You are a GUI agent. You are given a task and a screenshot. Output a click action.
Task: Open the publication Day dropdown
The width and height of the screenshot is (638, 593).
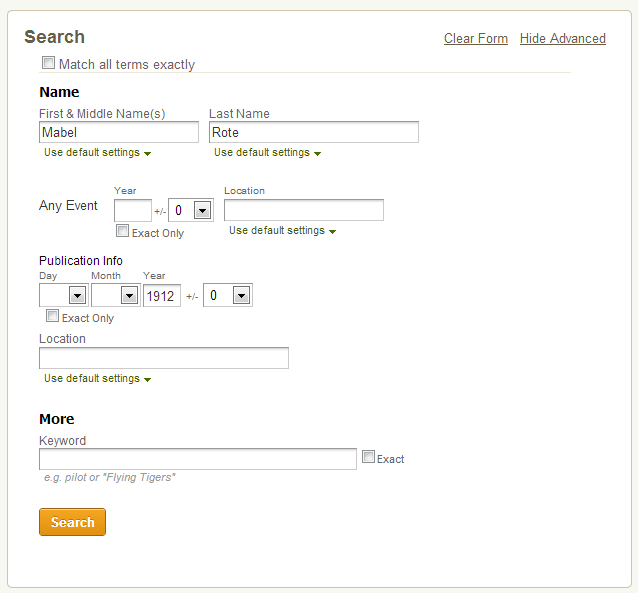(77, 295)
